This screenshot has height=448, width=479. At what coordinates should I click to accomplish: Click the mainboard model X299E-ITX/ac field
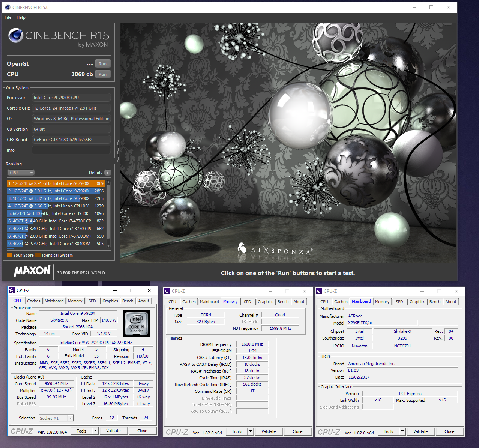(382, 323)
